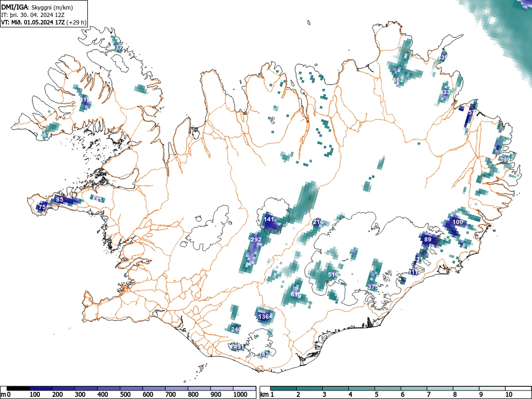Select the '382' map label
This screenshot has height=399, width=532.
264,354
